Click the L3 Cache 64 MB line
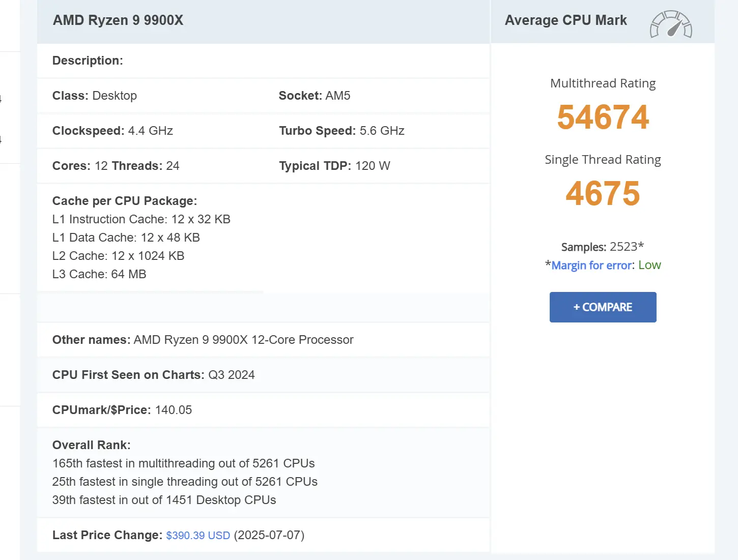Image resolution: width=738 pixels, height=560 pixels. (99, 274)
